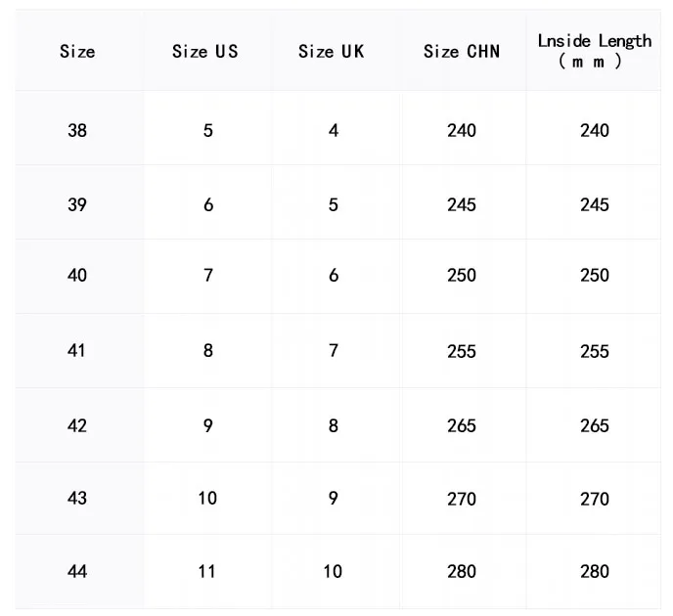Image resolution: width=673 pixels, height=616 pixels.
Task: Select the CHN 265 cell for size 42
Action: 462,425
